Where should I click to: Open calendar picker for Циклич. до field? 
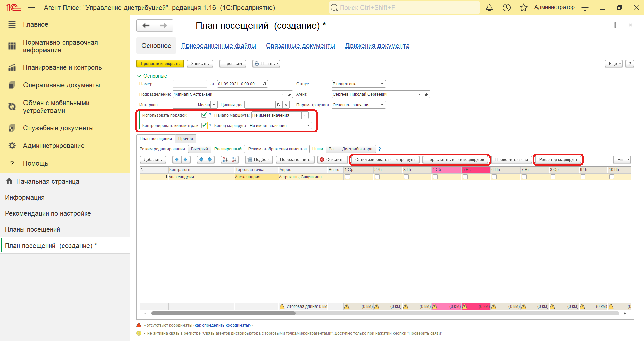(279, 105)
